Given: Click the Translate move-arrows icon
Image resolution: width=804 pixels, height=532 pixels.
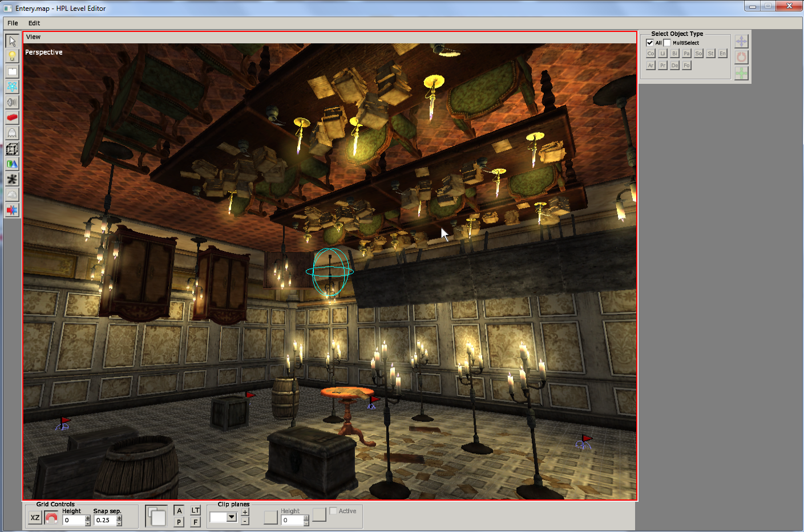Looking at the screenshot, I should (x=741, y=41).
